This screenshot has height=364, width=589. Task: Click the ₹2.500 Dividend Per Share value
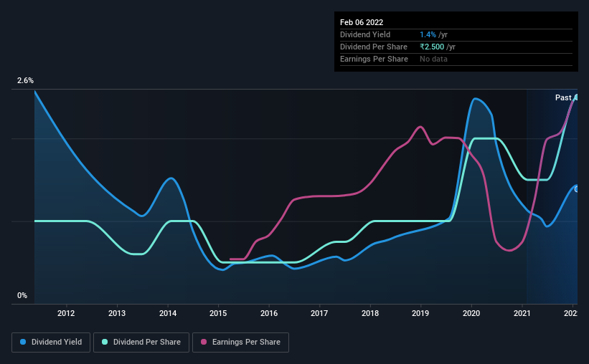432,47
